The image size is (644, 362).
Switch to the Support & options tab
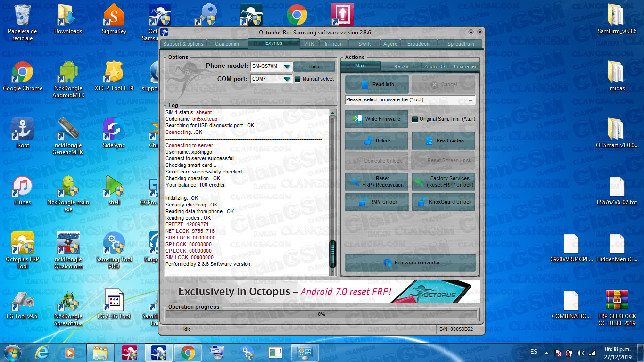(183, 44)
